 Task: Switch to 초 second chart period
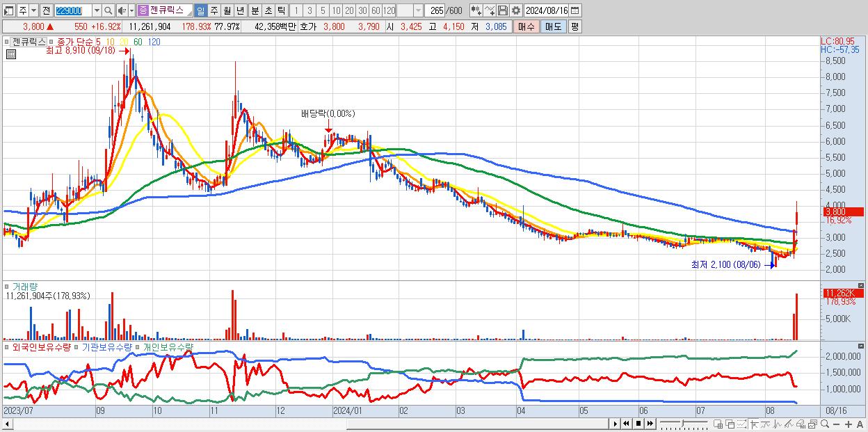coord(267,11)
